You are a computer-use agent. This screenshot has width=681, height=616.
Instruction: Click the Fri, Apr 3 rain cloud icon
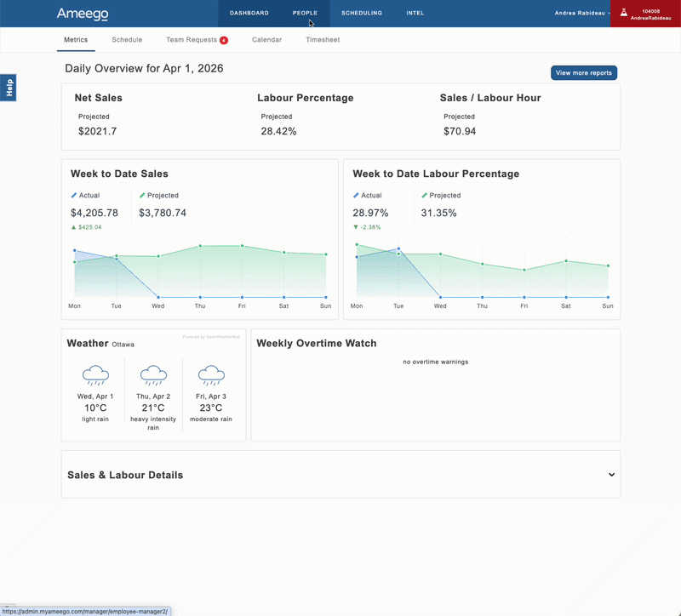211,375
